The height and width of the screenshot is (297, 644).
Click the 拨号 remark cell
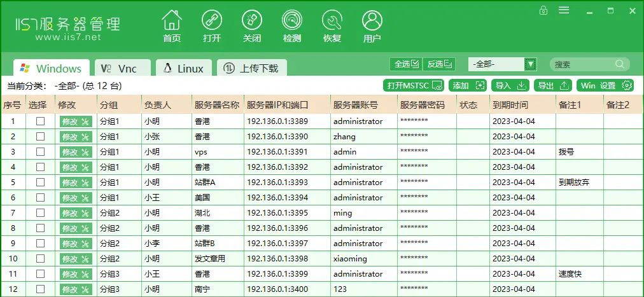pos(580,152)
